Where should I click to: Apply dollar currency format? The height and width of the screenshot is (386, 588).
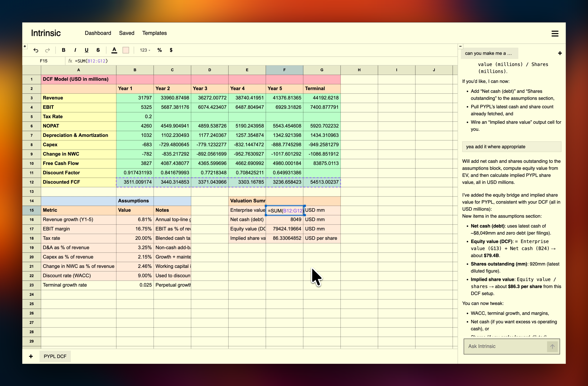[x=171, y=50]
